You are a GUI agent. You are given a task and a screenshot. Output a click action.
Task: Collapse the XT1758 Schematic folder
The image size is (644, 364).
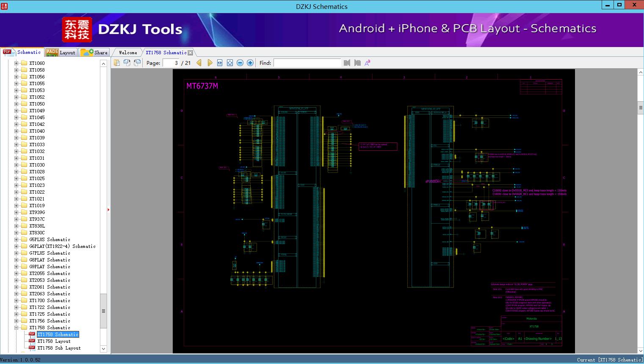(x=17, y=328)
